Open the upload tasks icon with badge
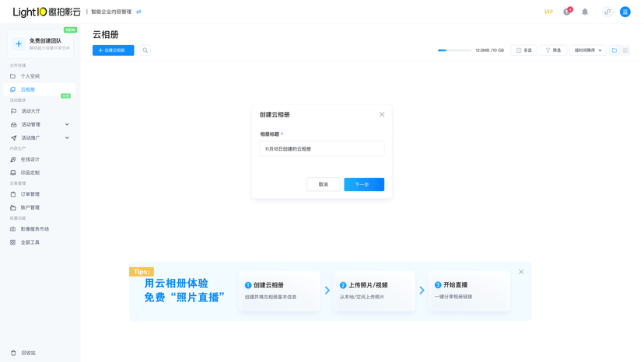The height and width of the screenshot is (362, 644). click(x=567, y=12)
